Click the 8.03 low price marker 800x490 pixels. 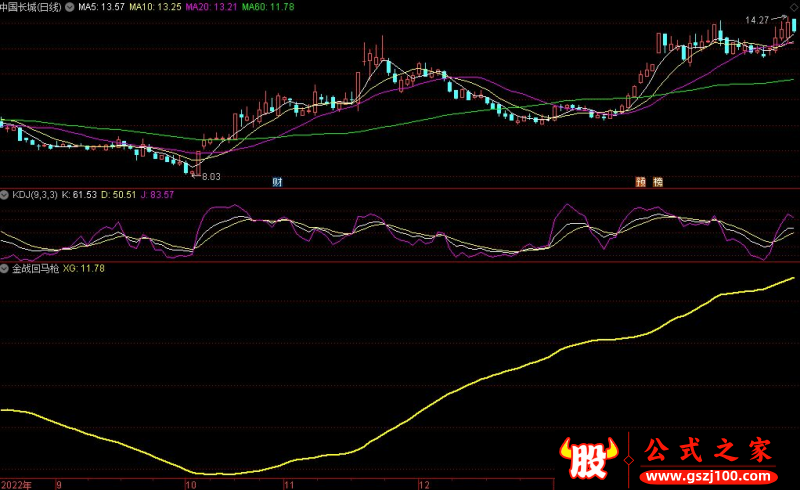click(x=210, y=176)
